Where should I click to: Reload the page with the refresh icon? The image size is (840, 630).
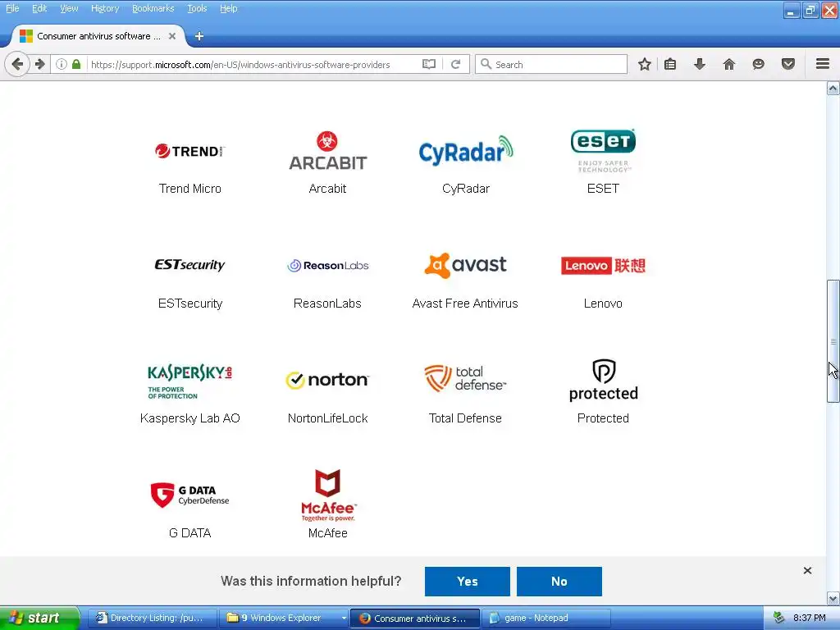pyautogui.click(x=456, y=64)
